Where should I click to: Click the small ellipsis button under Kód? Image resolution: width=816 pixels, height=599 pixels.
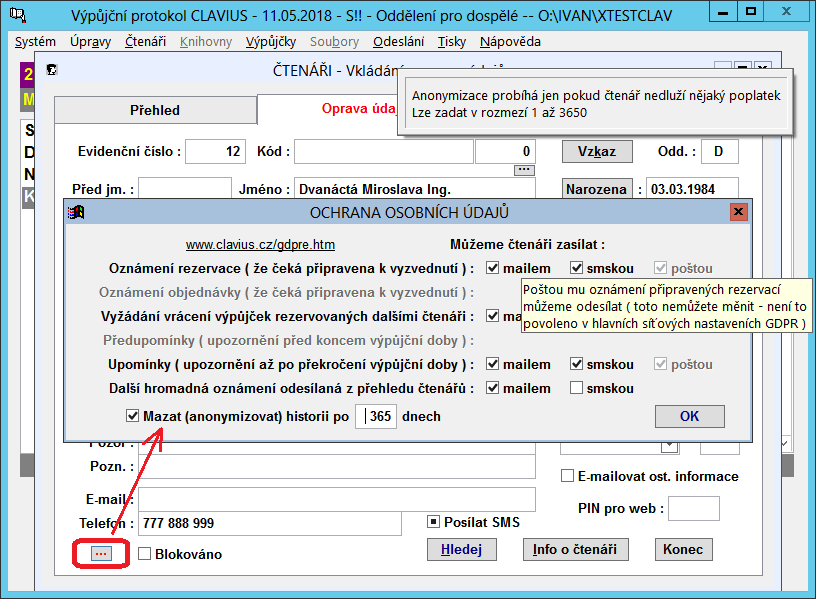point(524,170)
